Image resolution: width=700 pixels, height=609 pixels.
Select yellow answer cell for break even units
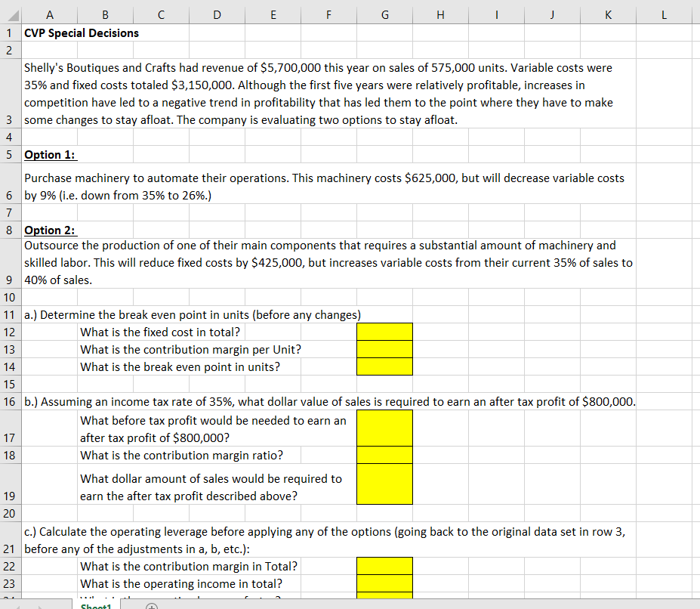385,366
